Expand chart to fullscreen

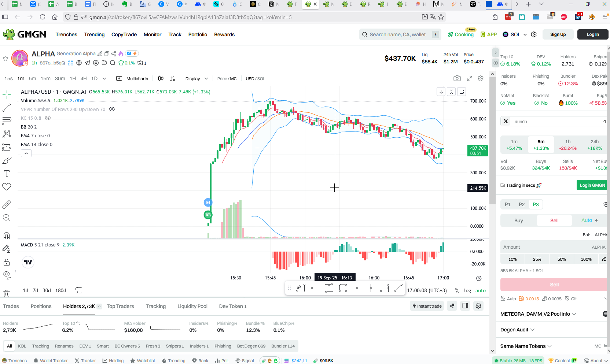tap(470, 78)
